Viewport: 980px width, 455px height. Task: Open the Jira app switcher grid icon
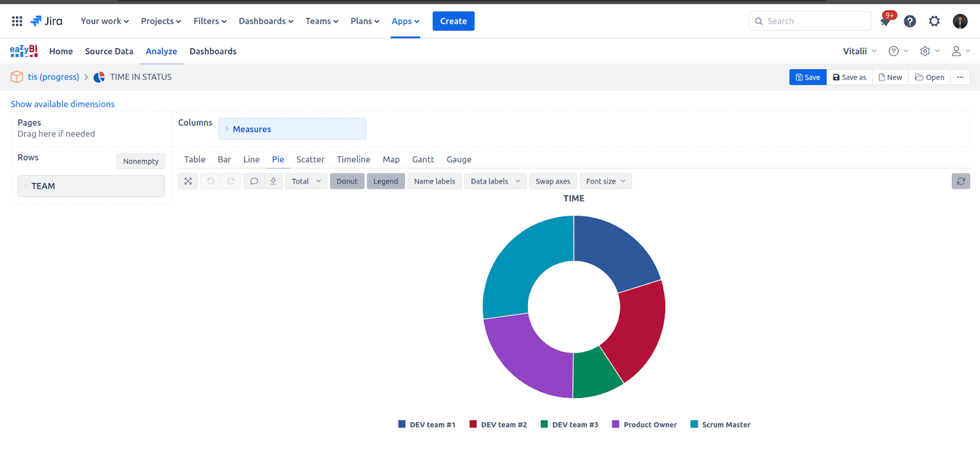coord(17,21)
